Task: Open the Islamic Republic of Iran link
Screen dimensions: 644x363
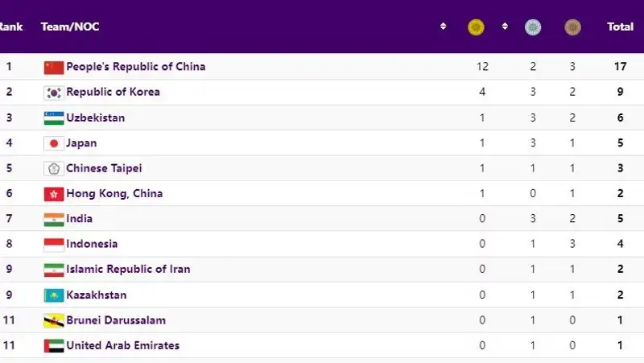Action: click(x=128, y=269)
